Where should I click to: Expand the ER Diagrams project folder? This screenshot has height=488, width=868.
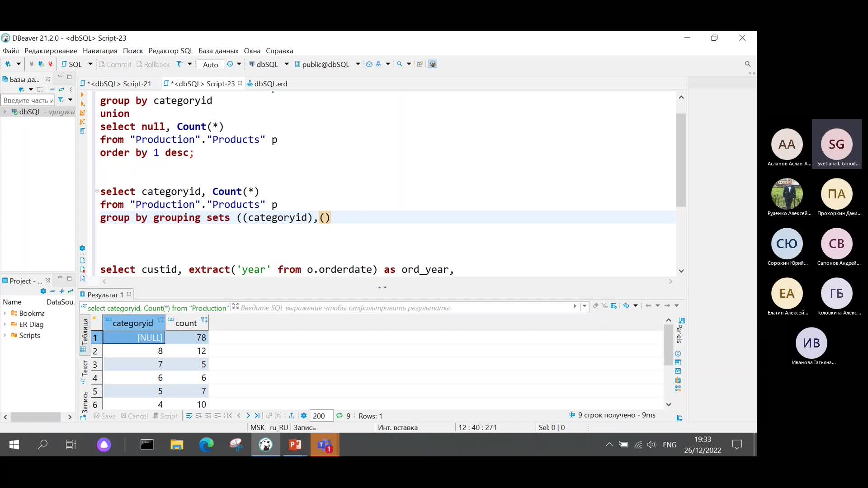pyautogui.click(x=5, y=324)
